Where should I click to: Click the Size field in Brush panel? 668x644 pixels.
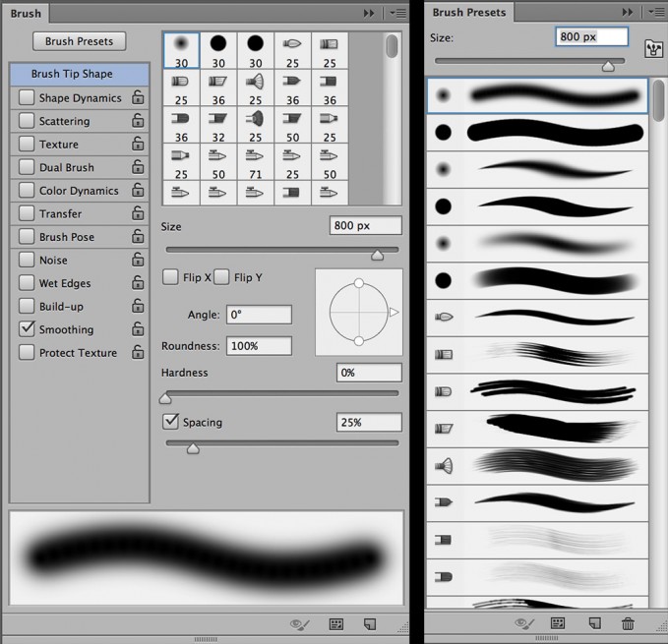pos(366,225)
